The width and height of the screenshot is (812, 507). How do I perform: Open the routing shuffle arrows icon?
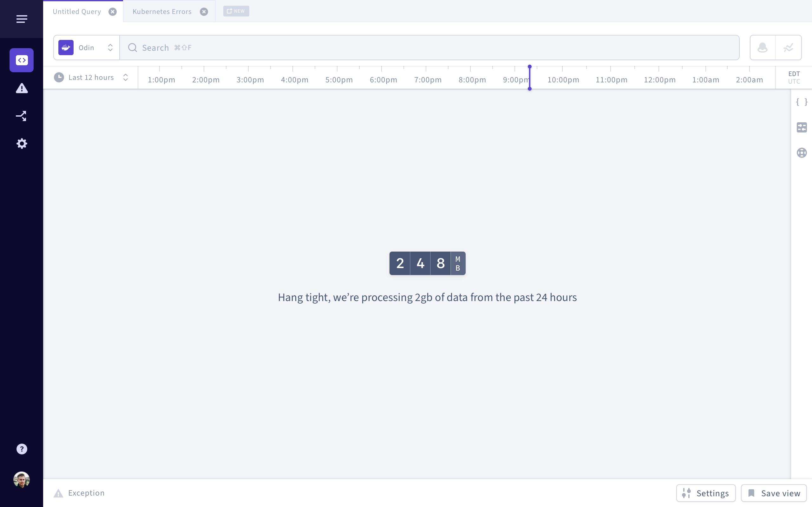[22, 116]
